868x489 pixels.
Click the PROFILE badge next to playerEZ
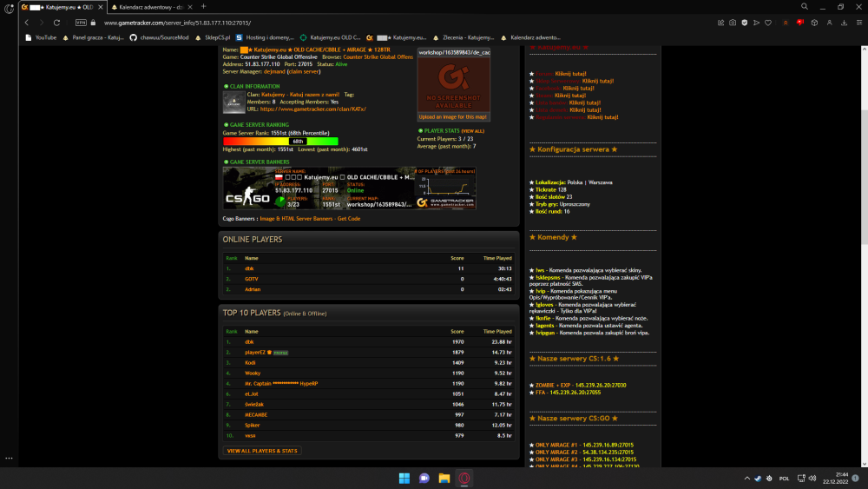click(x=280, y=353)
